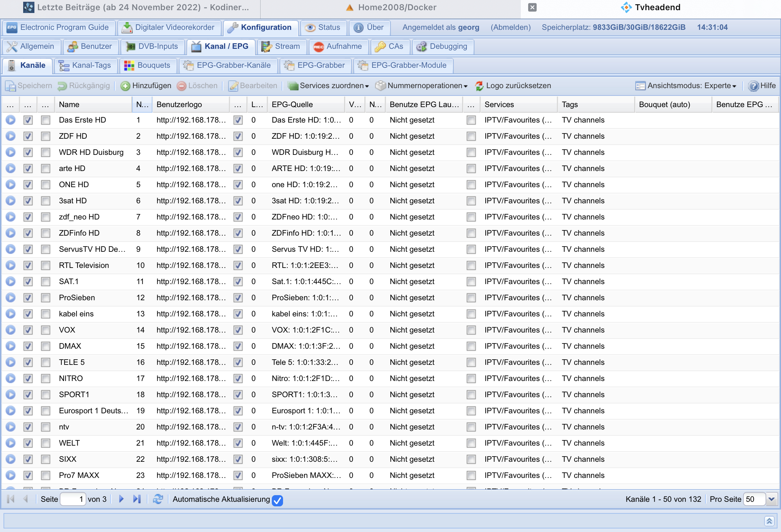Toggle enabled checkbox for Das Erste HD

pyautogui.click(x=28, y=120)
